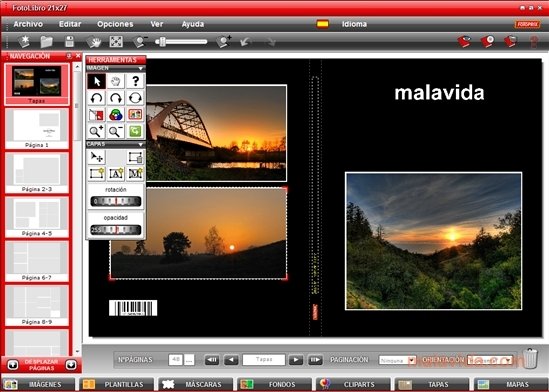Choose the hand pan tool

pyautogui.click(x=116, y=81)
